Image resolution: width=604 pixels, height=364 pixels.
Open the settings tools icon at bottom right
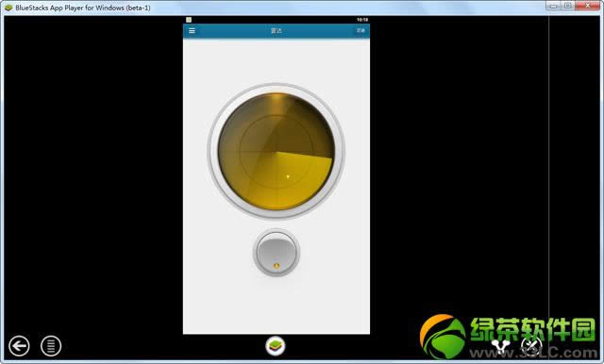pos(532,345)
